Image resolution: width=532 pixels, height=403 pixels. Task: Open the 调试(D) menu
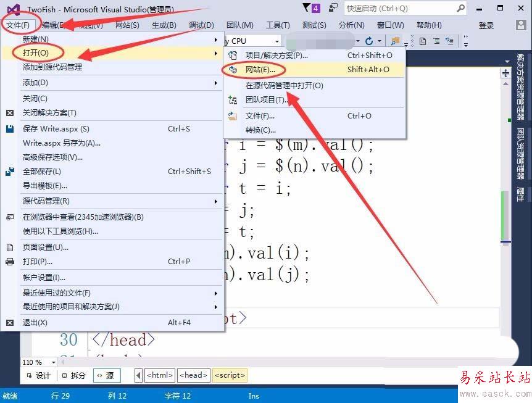201,25
